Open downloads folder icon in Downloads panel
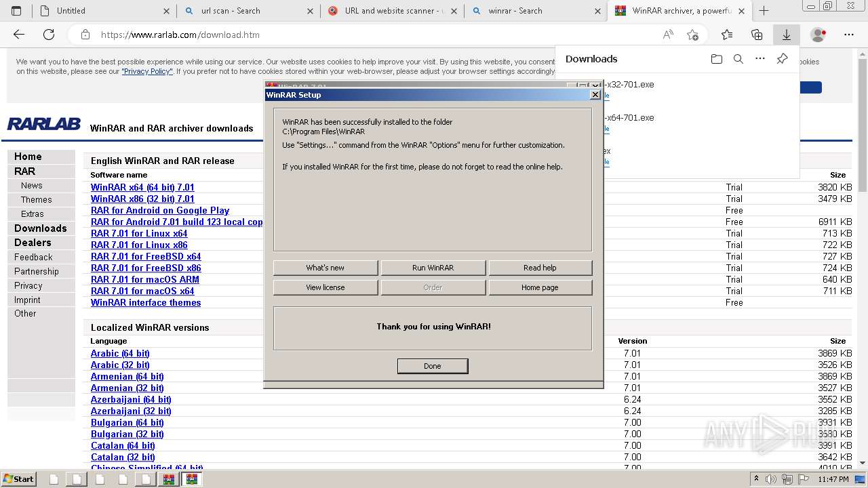The width and height of the screenshot is (868, 488). coord(717,59)
